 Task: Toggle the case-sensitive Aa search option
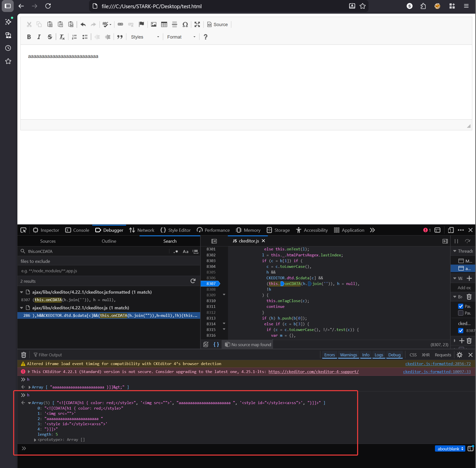point(186,251)
